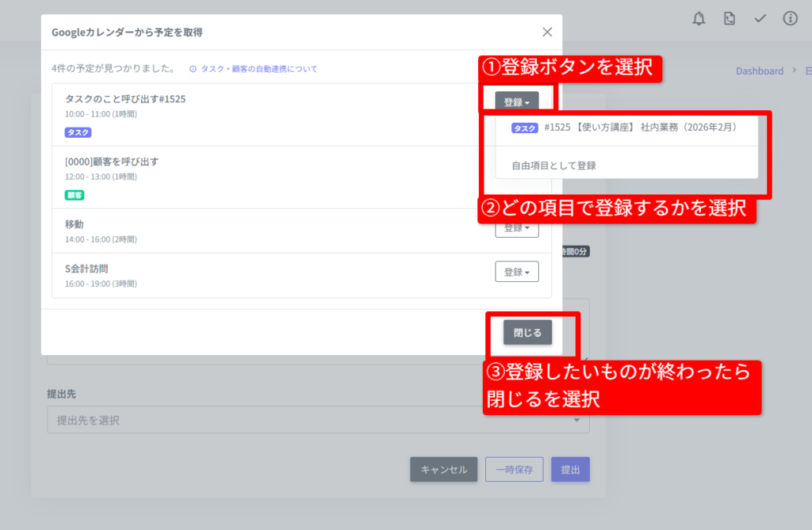Select #1525 【使い方講座】 社内業務 menu entry

626,128
